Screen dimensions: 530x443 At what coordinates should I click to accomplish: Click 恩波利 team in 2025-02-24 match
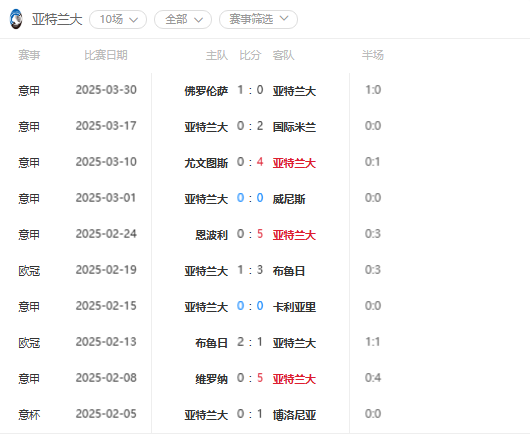point(211,235)
